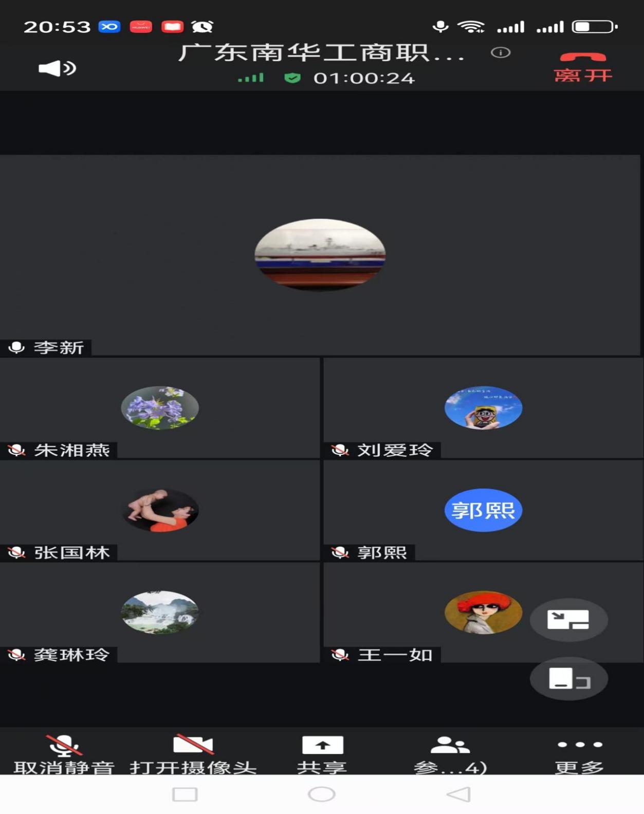Open meeting info via the circled i icon
The height and width of the screenshot is (814, 644).
coord(500,52)
